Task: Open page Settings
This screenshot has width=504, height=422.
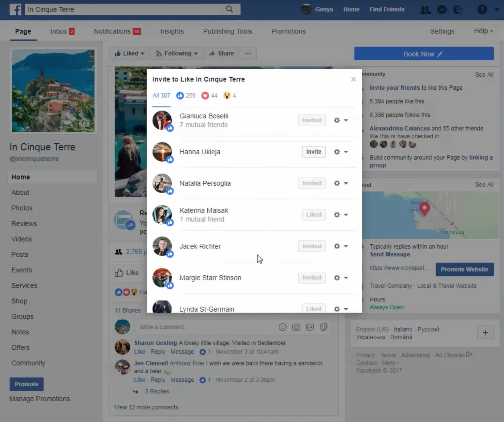Action: [x=442, y=31]
